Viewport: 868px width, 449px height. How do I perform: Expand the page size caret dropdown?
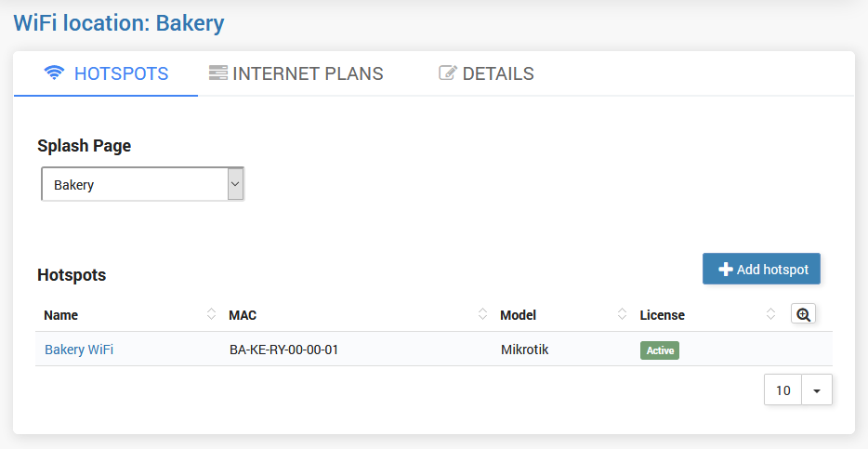[x=817, y=390]
